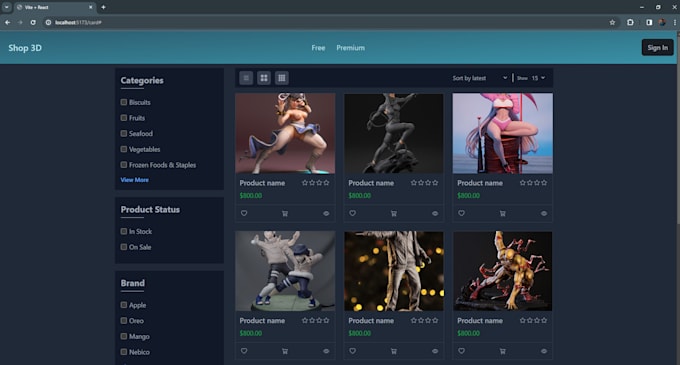Open the yellow creature with red tentacles image

(x=503, y=271)
